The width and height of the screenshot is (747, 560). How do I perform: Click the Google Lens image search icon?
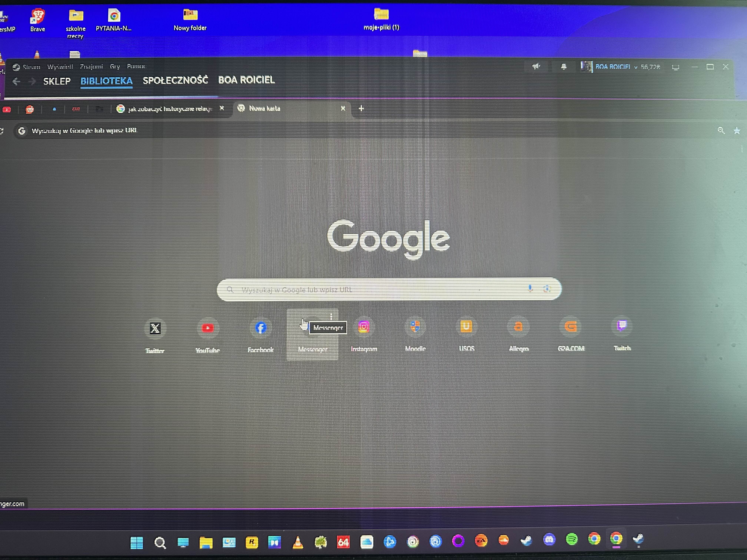coord(547,289)
